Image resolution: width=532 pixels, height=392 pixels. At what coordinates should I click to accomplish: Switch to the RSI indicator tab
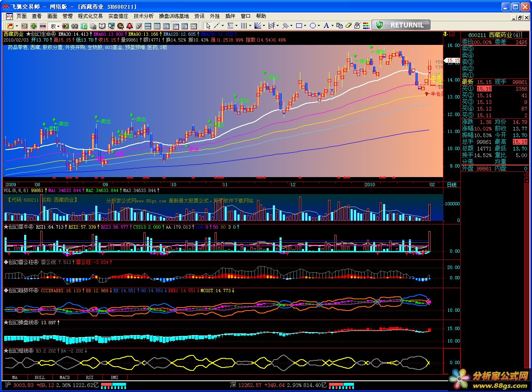click(89, 377)
